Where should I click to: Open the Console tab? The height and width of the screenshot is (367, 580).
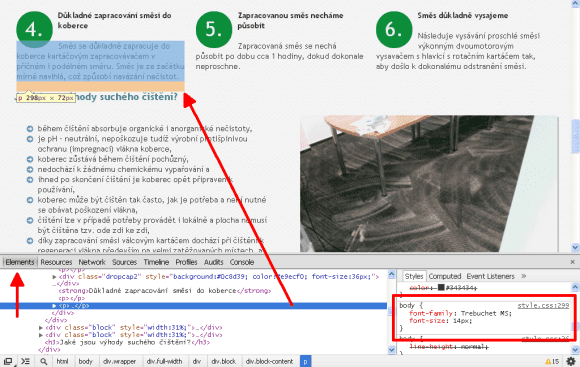click(x=242, y=262)
